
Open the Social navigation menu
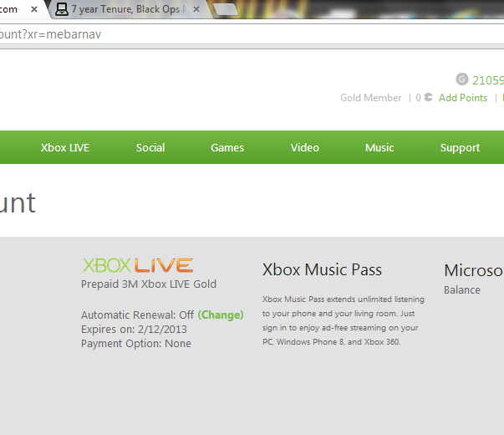coord(150,148)
